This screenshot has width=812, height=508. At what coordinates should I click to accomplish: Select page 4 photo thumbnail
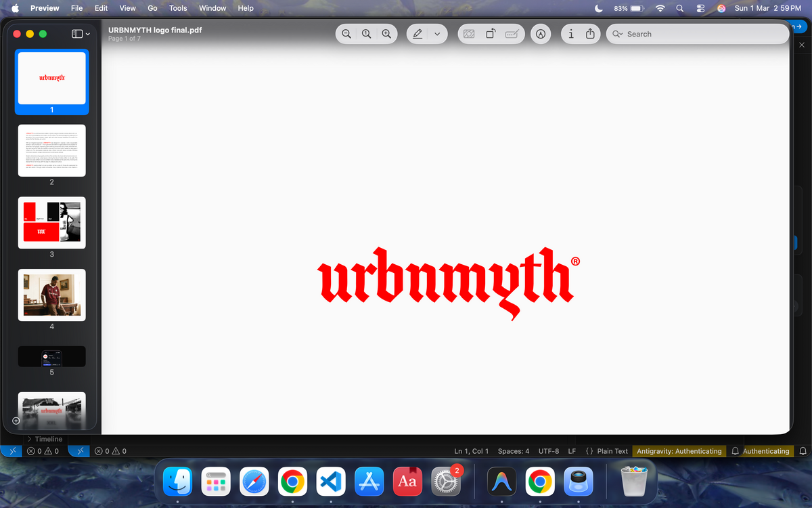click(52, 295)
